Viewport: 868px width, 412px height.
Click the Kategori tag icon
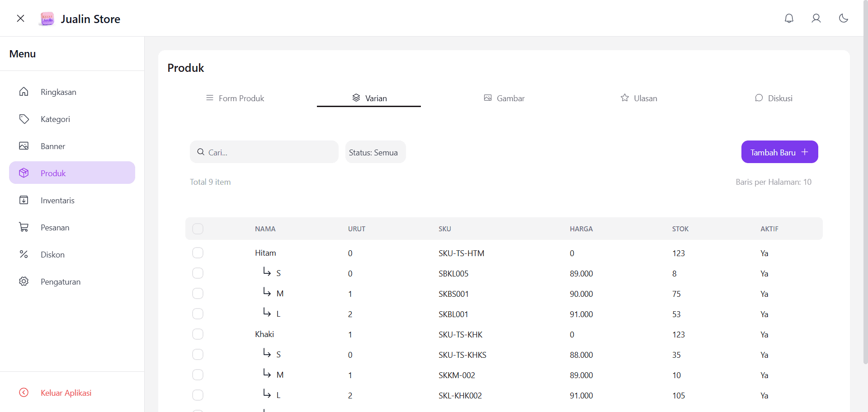[x=24, y=118]
